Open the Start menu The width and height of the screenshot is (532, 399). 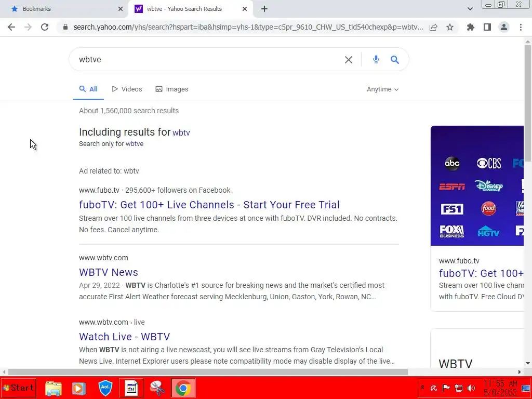(18, 388)
